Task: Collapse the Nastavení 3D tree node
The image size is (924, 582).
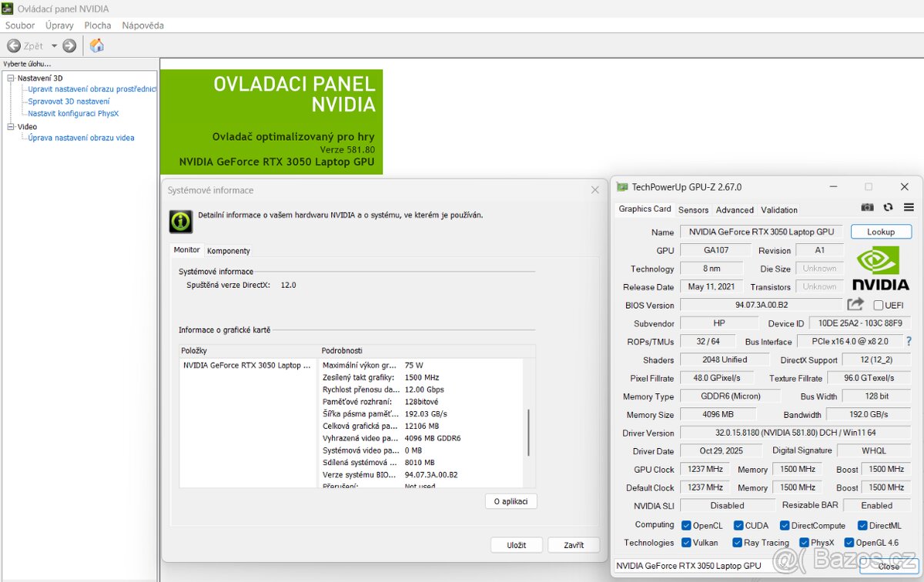Action: pos(11,78)
